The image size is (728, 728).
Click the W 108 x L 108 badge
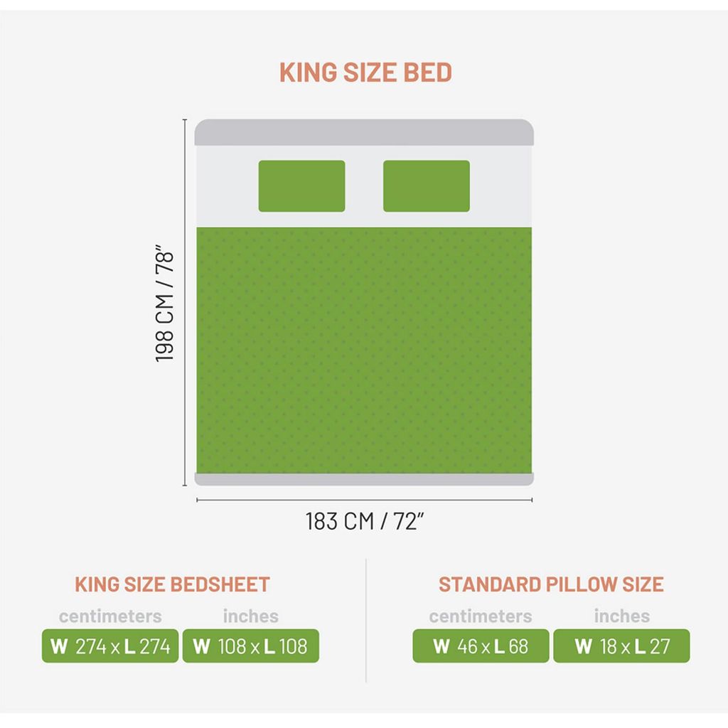[251, 646]
